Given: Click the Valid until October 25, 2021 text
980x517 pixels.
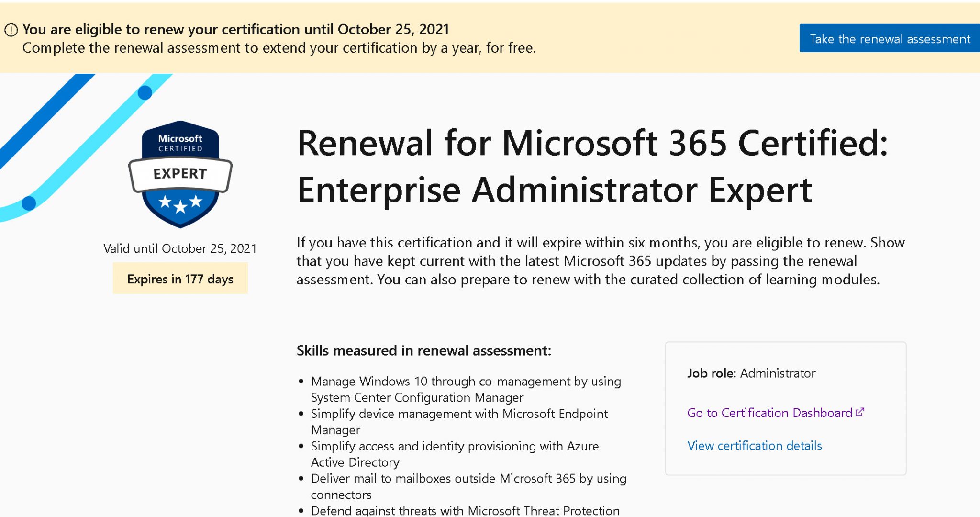Looking at the screenshot, I should tap(179, 248).
